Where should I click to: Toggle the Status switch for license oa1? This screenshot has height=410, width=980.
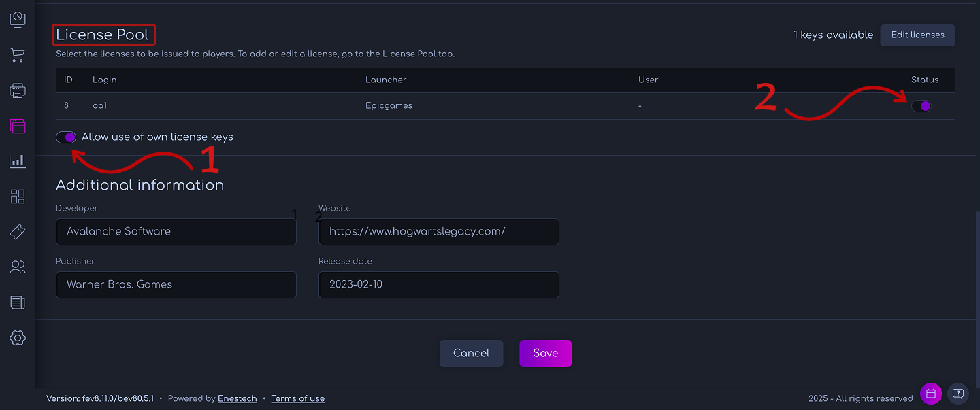(921, 105)
